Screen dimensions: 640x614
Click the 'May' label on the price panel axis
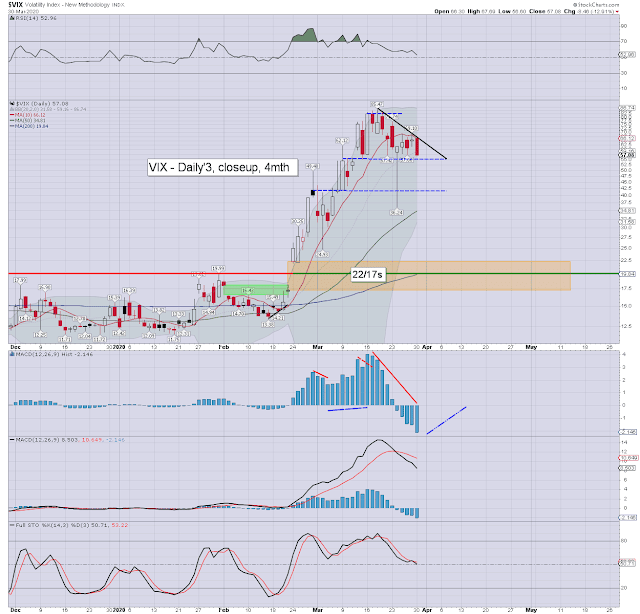(x=531, y=347)
